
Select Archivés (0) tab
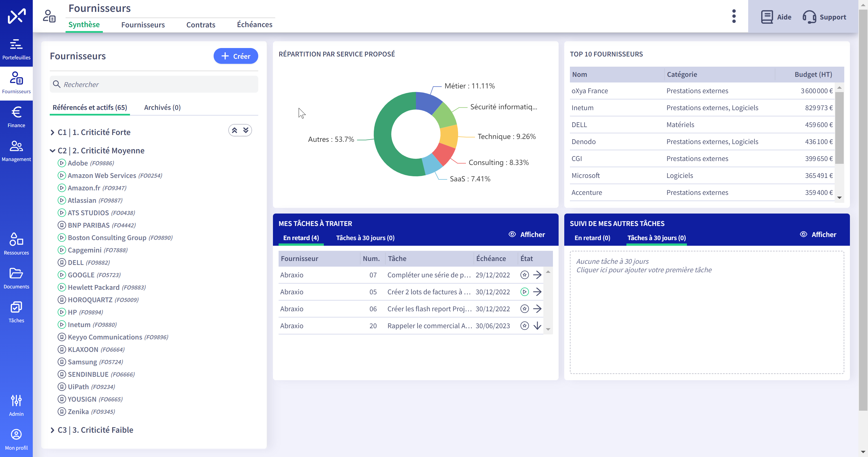tap(162, 107)
